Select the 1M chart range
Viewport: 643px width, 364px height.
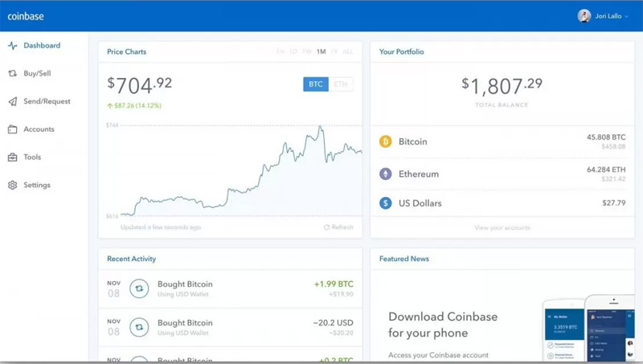pyautogui.click(x=321, y=51)
